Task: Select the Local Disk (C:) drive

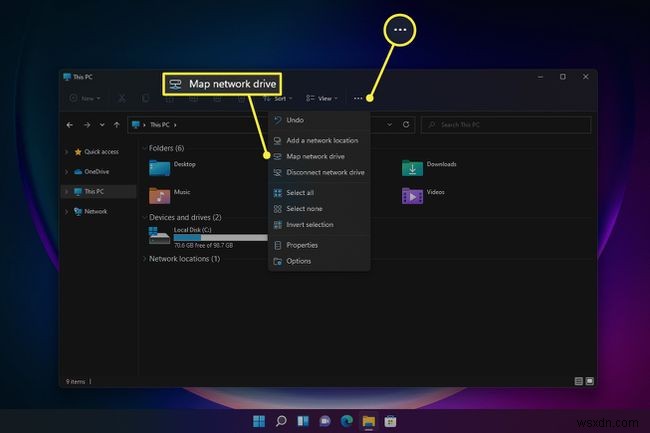Action: click(208, 237)
